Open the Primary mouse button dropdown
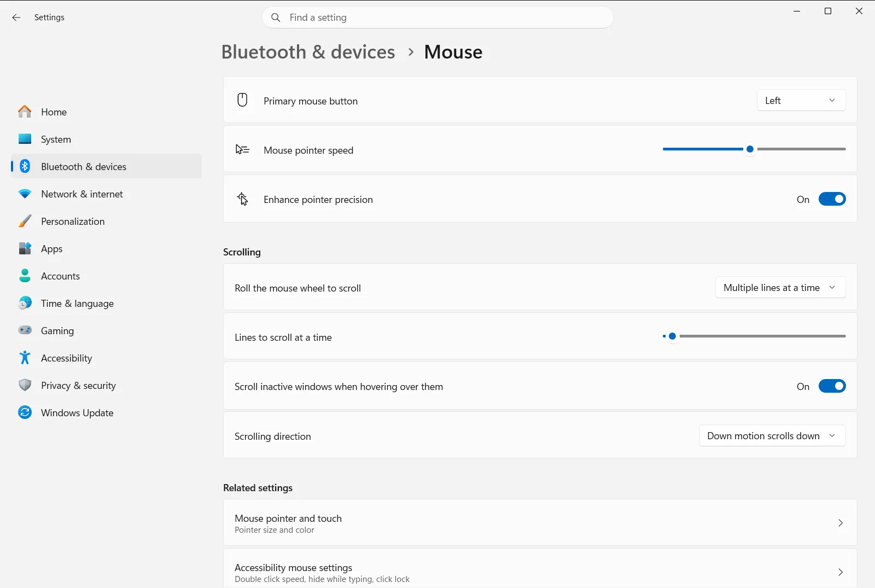875x588 pixels. (x=801, y=100)
